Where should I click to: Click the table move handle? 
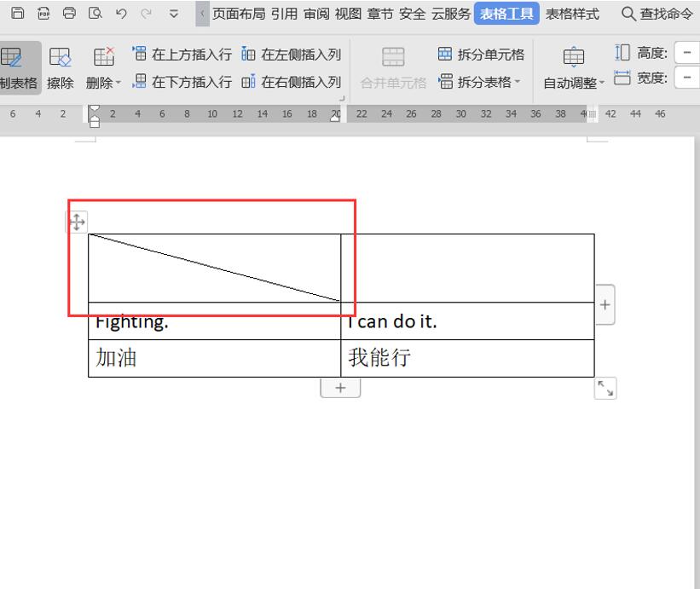point(78,222)
